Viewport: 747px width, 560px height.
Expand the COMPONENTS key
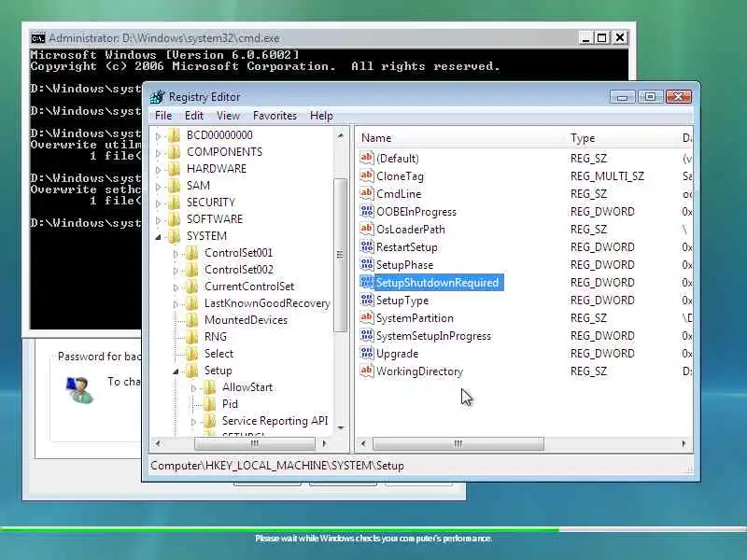(x=158, y=153)
